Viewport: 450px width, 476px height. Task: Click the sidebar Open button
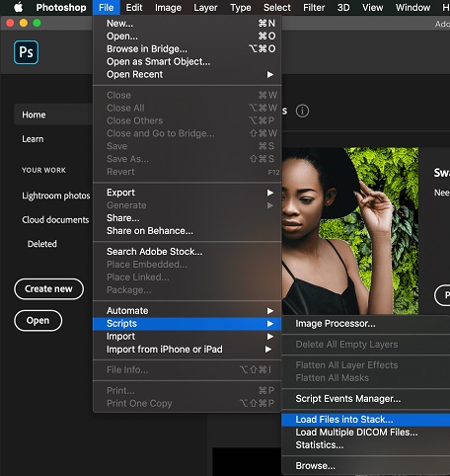point(37,321)
